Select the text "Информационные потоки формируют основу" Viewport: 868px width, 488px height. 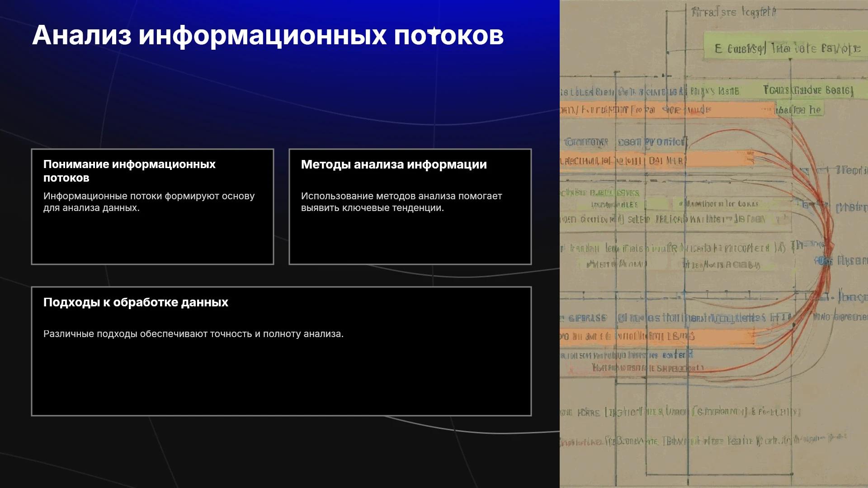(x=149, y=196)
